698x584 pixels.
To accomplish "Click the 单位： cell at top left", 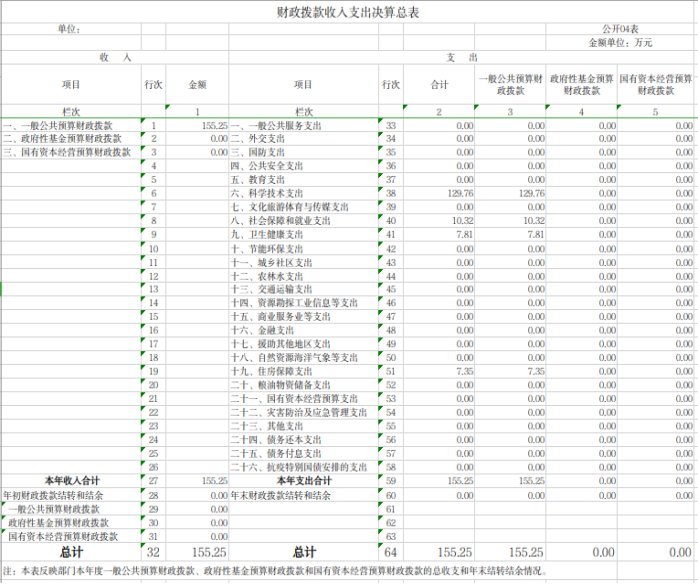I will 70,31.
